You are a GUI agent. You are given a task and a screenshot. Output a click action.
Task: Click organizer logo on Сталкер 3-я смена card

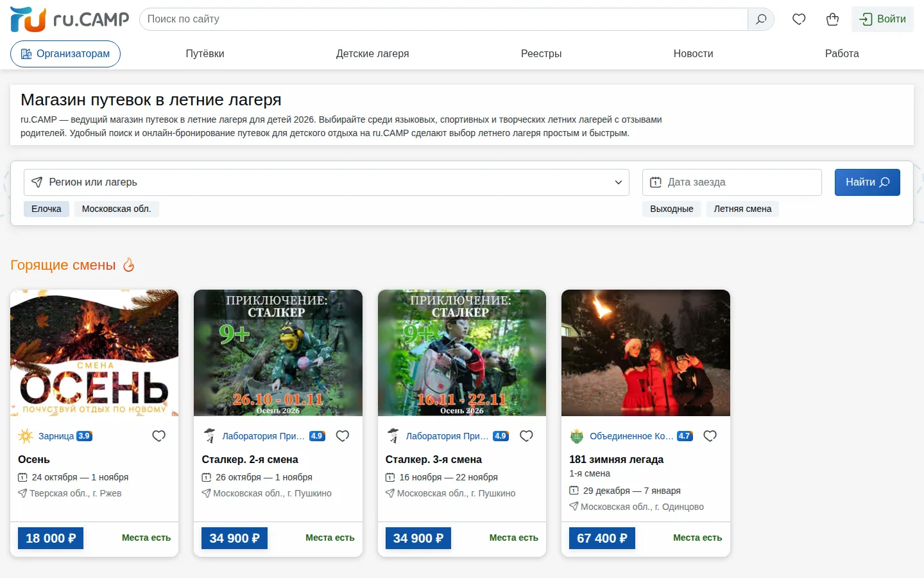pos(393,436)
